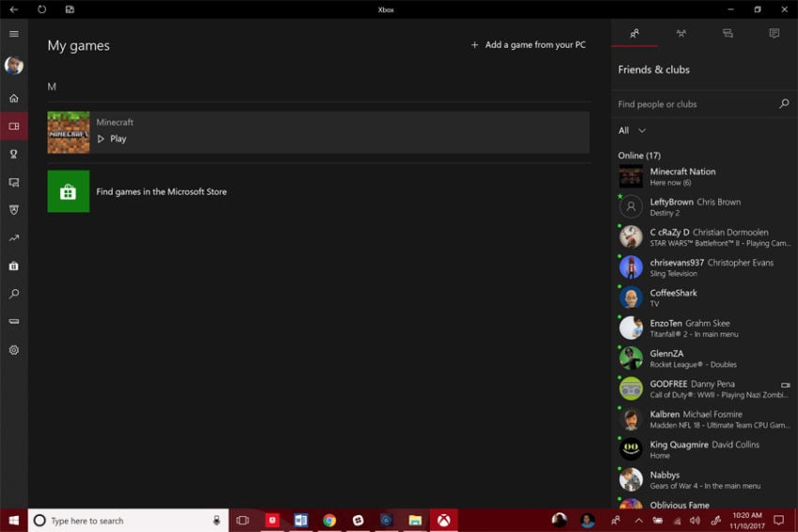This screenshot has height=532, width=798.
Task: Select friend GODFREE Danny Pena
Action: (704, 388)
